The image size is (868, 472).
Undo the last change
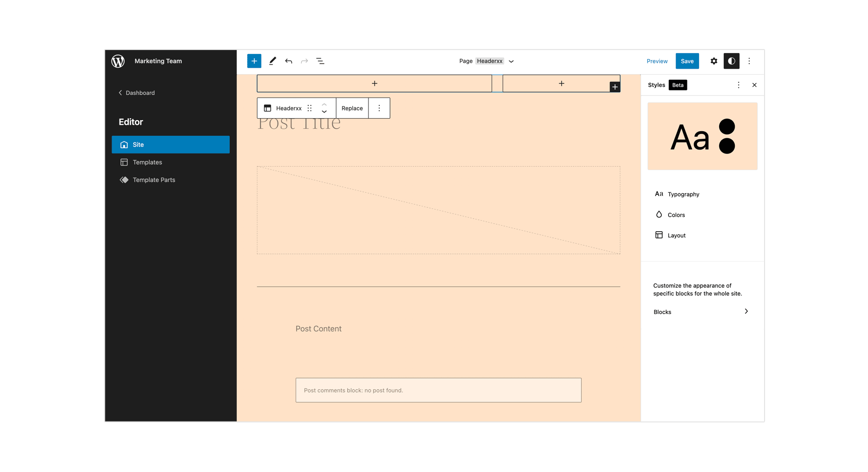pos(289,61)
